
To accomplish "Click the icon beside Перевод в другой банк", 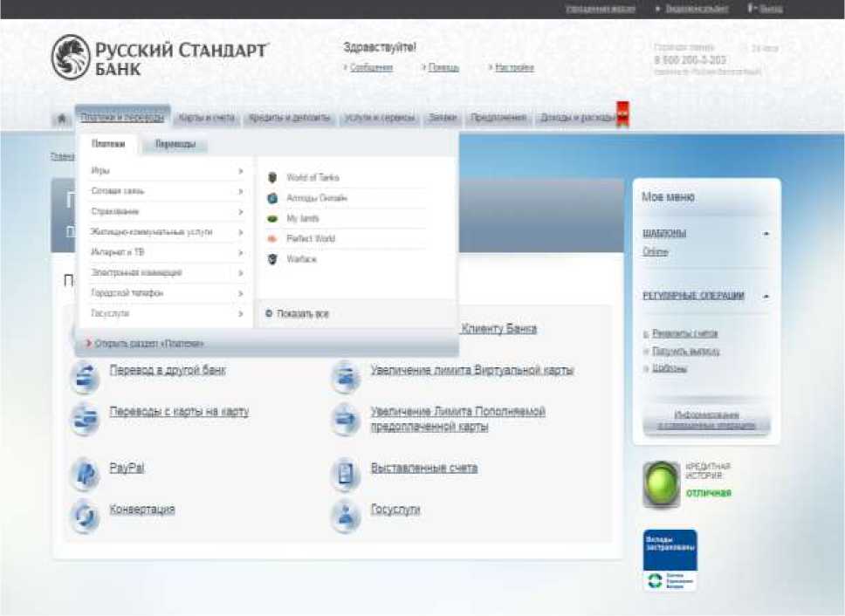I will pos(86,376).
